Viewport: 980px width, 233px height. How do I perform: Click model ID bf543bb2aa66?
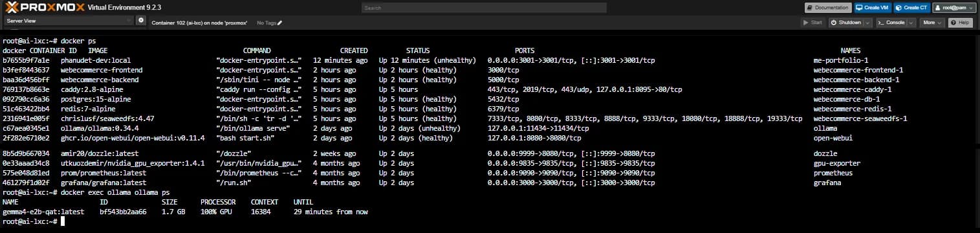[123, 212]
